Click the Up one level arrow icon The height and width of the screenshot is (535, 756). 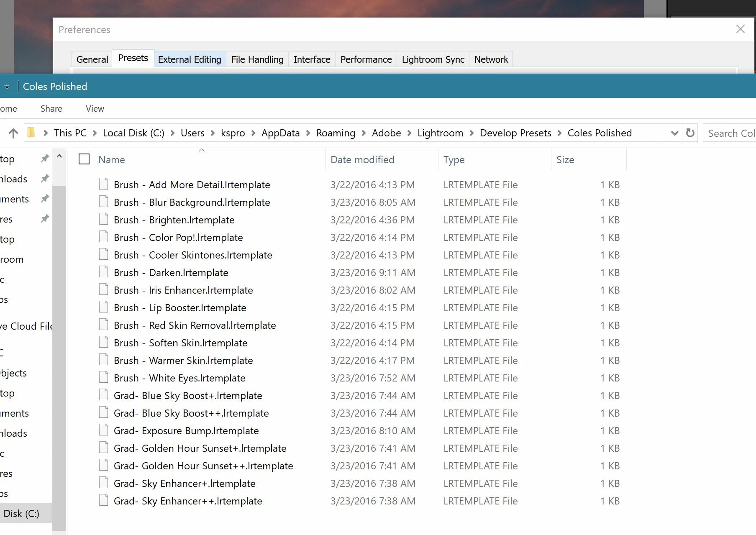point(13,133)
